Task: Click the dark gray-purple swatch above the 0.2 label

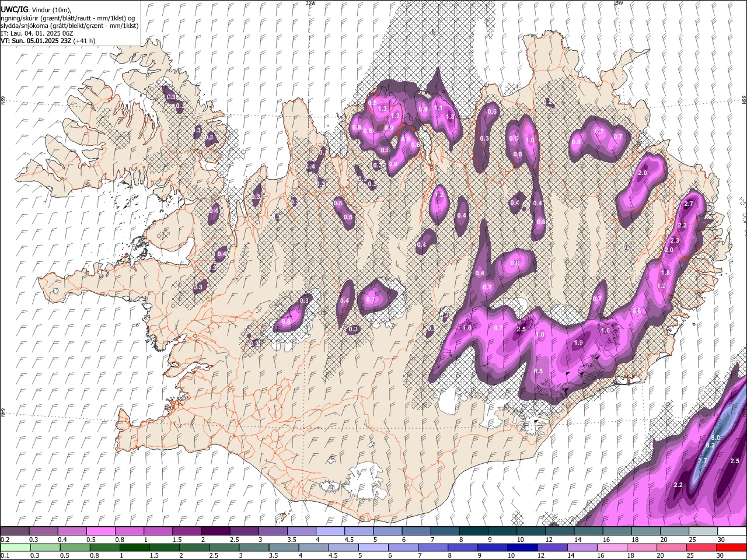Action: tap(15, 531)
